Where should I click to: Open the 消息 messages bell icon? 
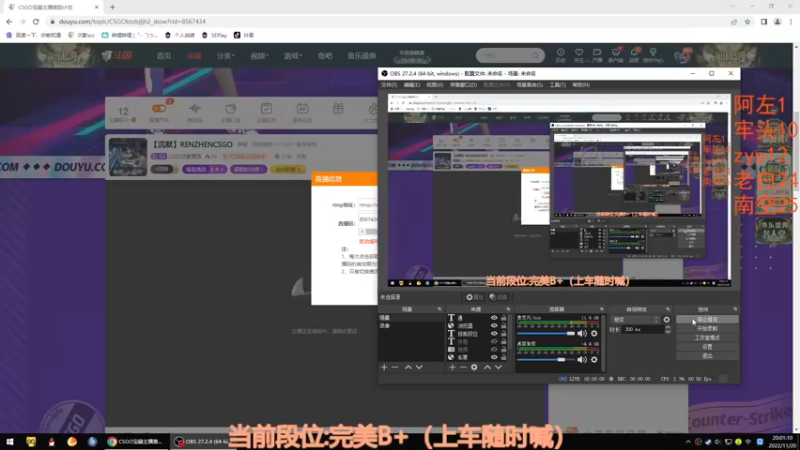[x=634, y=55]
